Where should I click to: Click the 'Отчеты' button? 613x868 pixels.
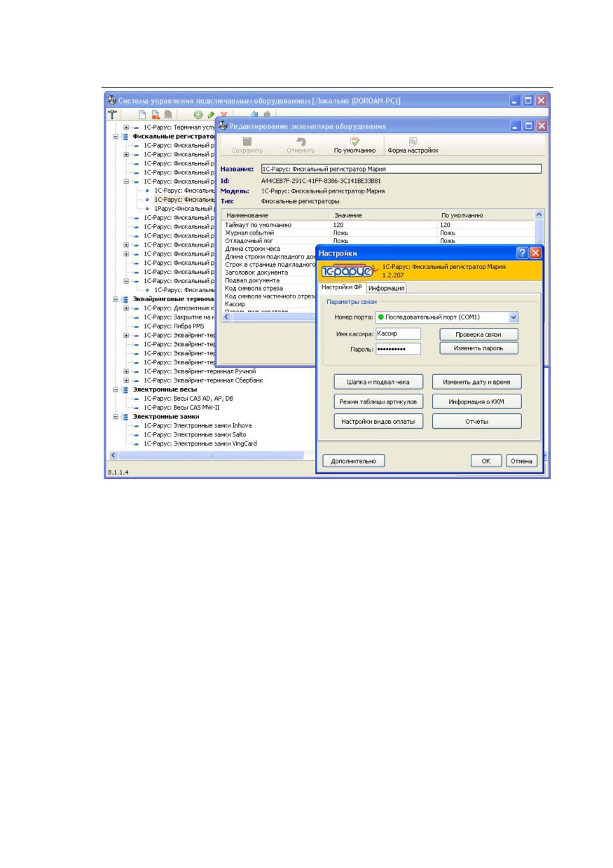click(x=476, y=421)
